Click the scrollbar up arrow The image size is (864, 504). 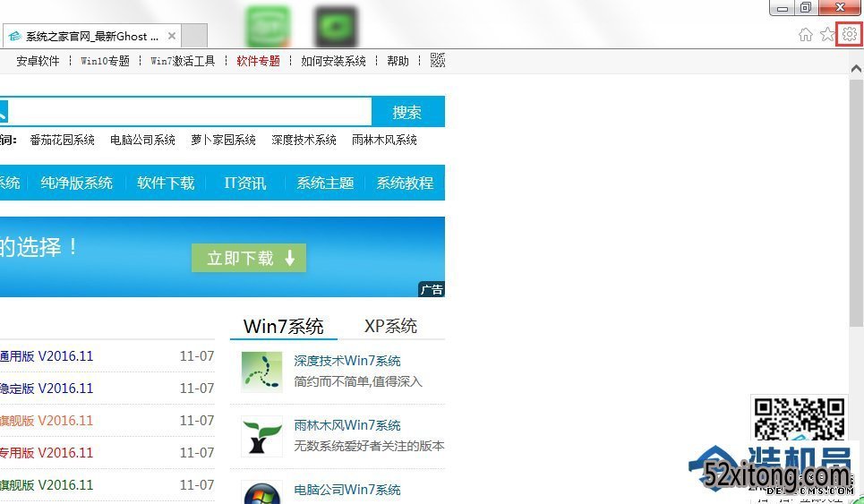pos(856,68)
